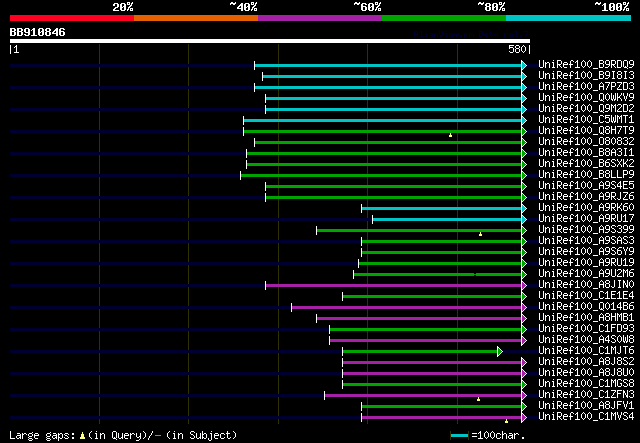Click purple end arrow on A8HMB1 row
Screen dimensions: 640x443
pos(524,318)
